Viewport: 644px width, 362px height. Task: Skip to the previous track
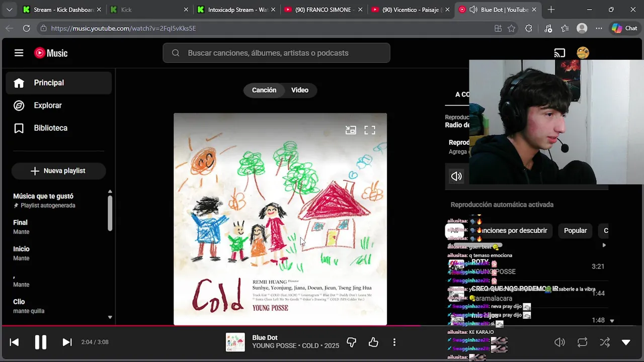pos(14,342)
